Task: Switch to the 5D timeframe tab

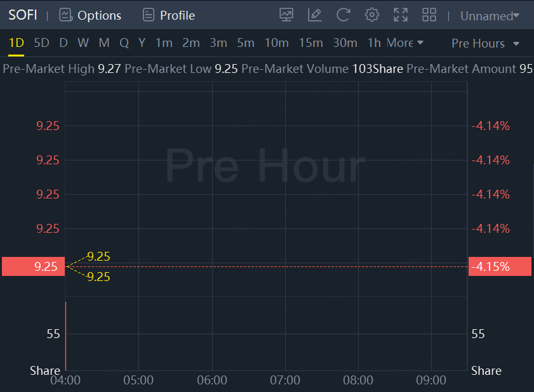Action: pos(41,43)
